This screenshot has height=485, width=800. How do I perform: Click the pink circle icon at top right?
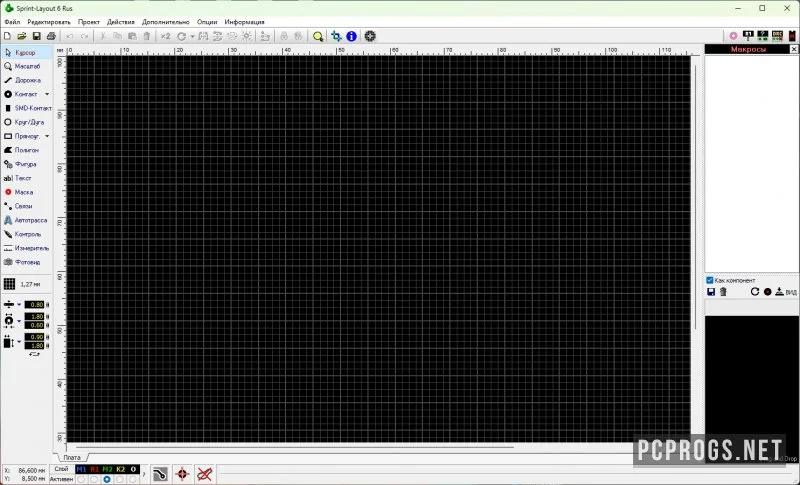(733, 36)
